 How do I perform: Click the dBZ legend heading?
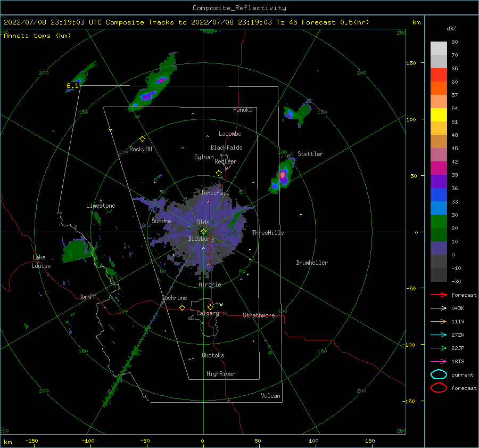click(x=451, y=28)
